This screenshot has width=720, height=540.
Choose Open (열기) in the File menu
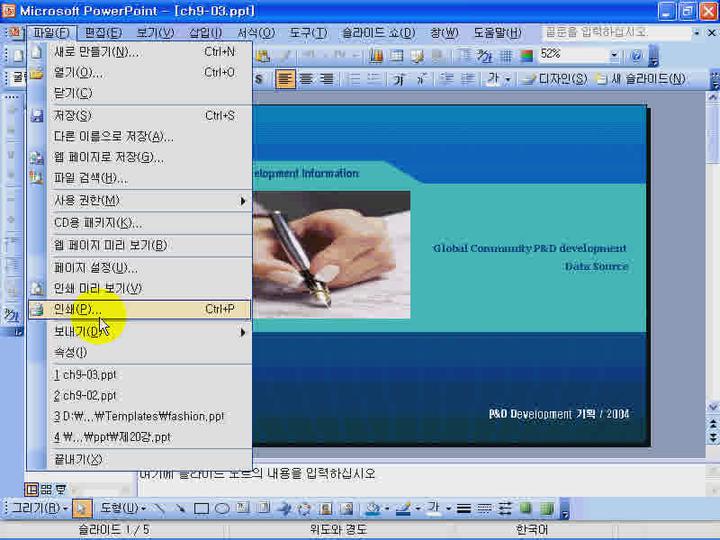(139, 73)
